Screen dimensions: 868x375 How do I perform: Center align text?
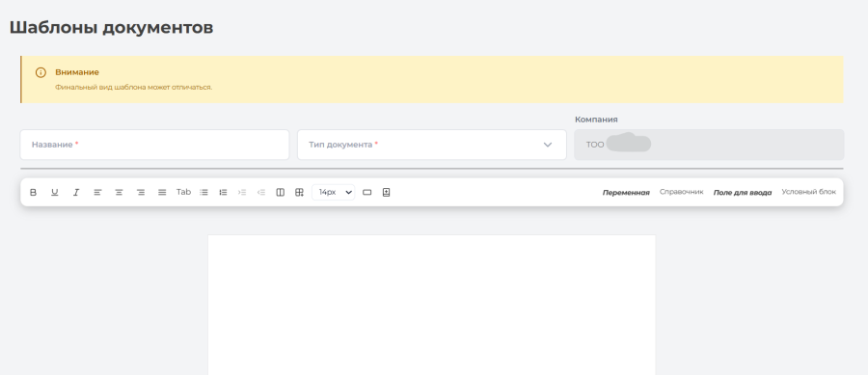(119, 192)
